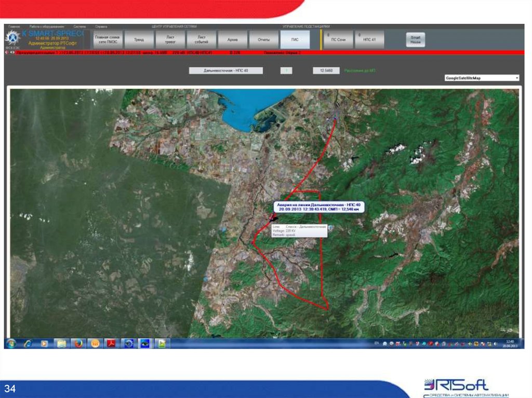
Task: Open Windows Media Player taskbar icon
Action: tap(44, 343)
